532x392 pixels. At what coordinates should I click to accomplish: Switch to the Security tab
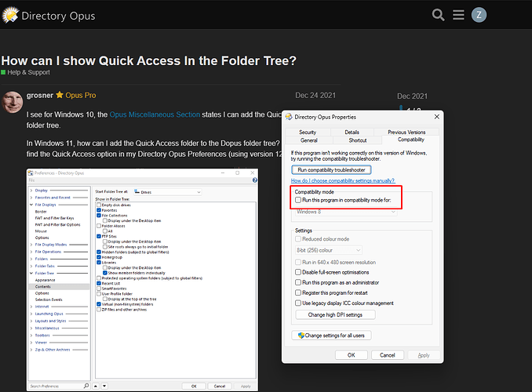[x=308, y=132]
